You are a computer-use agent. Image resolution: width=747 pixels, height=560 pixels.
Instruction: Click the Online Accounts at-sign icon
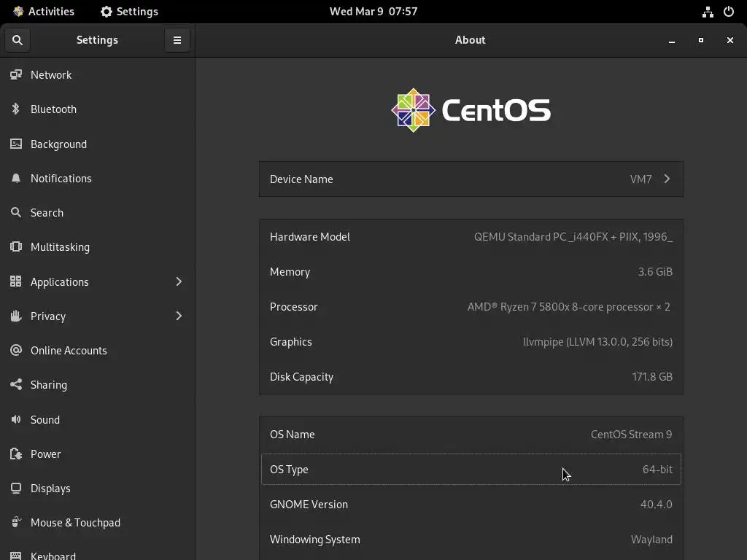(16, 350)
